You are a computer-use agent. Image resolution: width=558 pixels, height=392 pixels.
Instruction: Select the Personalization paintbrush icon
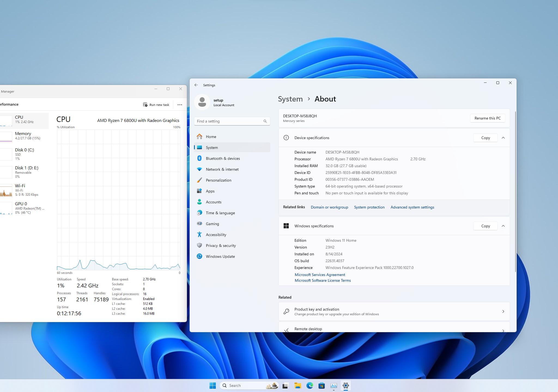pos(199,180)
